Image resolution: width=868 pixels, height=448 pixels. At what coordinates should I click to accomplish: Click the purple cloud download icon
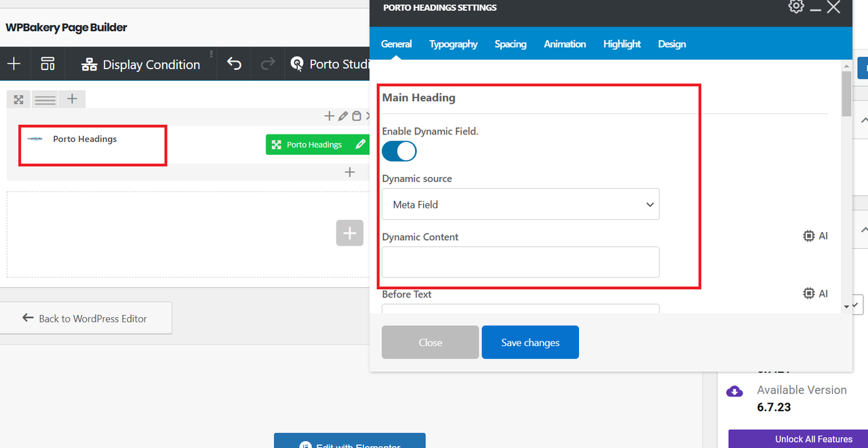click(734, 391)
